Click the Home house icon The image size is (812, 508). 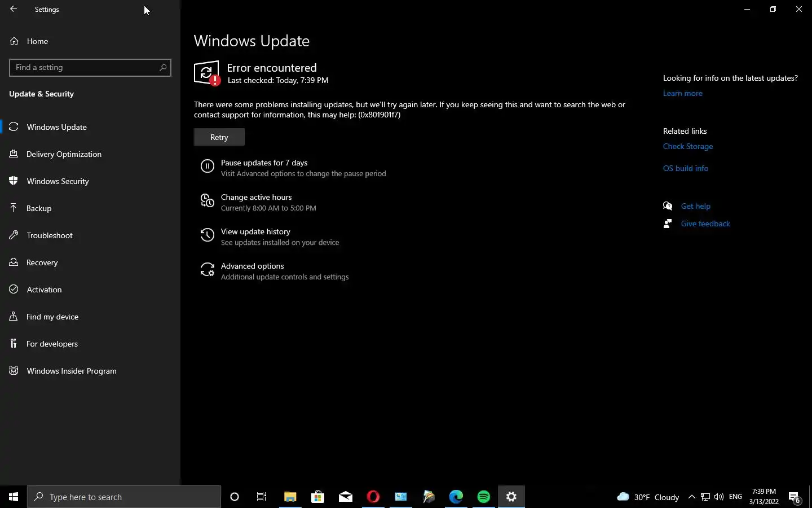[14, 41]
